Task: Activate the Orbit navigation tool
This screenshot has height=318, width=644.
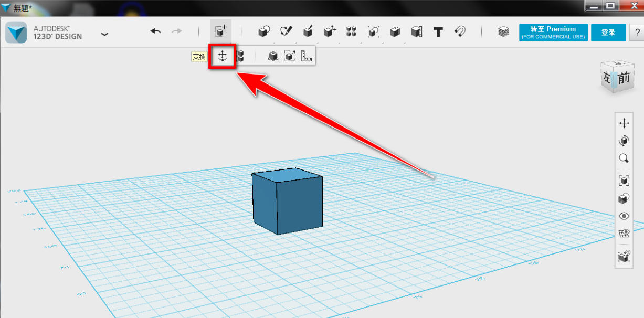Action: [x=624, y=141]
